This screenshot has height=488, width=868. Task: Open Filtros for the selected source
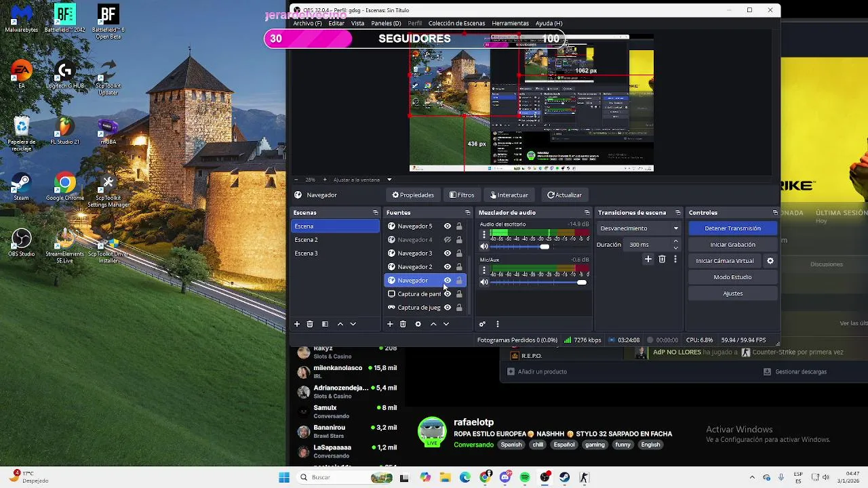point(462,195)
